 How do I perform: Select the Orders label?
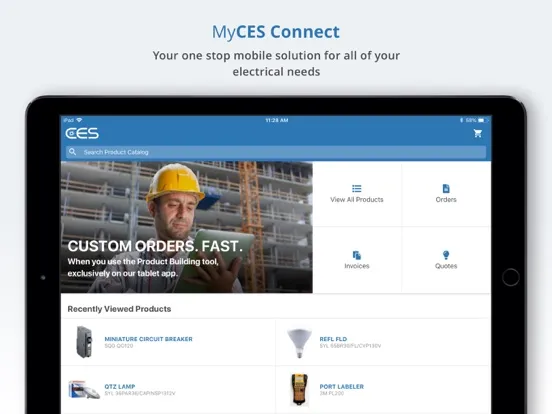[446, 200]
